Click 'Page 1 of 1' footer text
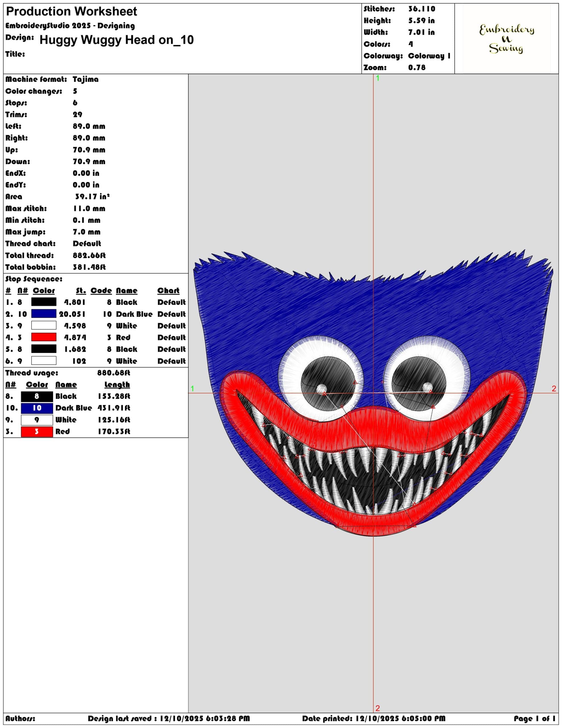 (534, 719)
